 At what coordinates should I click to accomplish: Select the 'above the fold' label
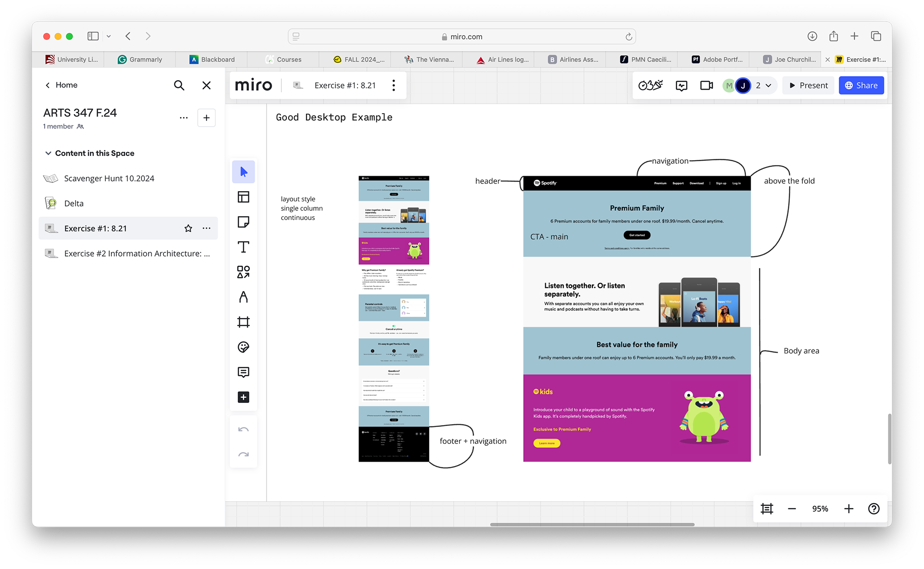(789, 181)
